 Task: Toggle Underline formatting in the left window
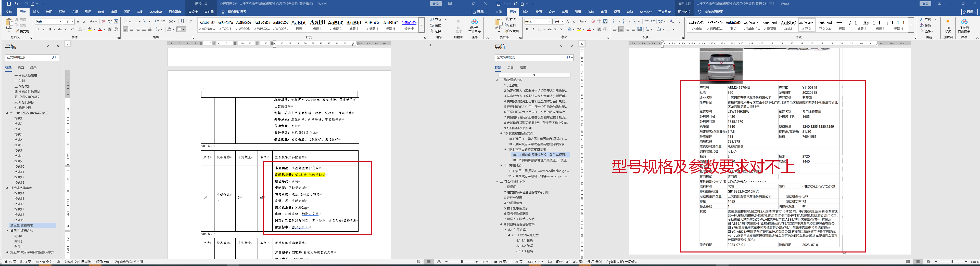coord(50,29)
